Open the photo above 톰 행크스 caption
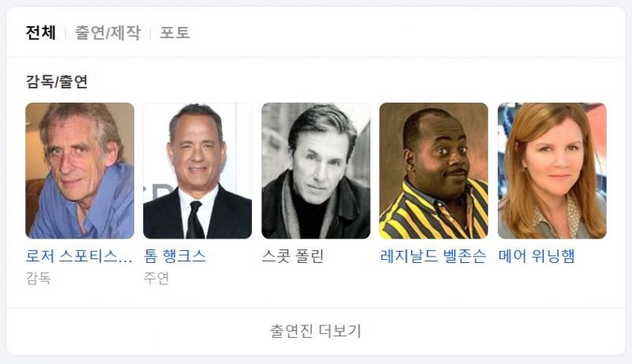Screen dimensions: 632x364 click(197, 171)
